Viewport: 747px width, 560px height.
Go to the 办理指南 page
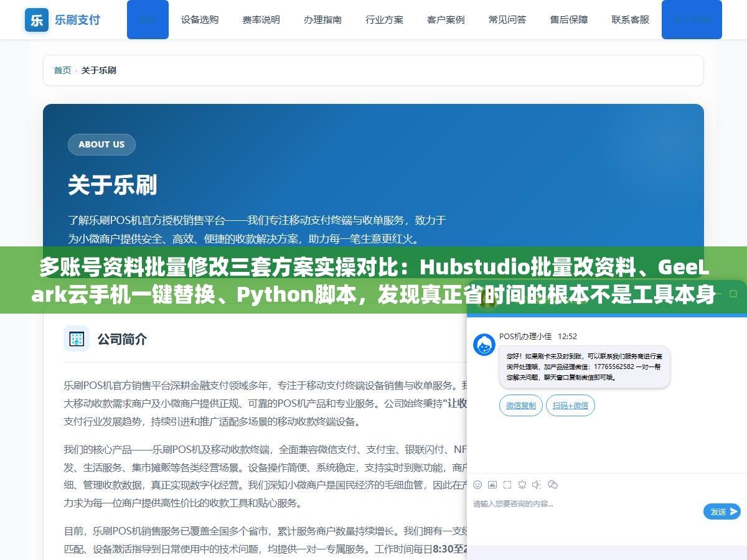coord(322,20)
